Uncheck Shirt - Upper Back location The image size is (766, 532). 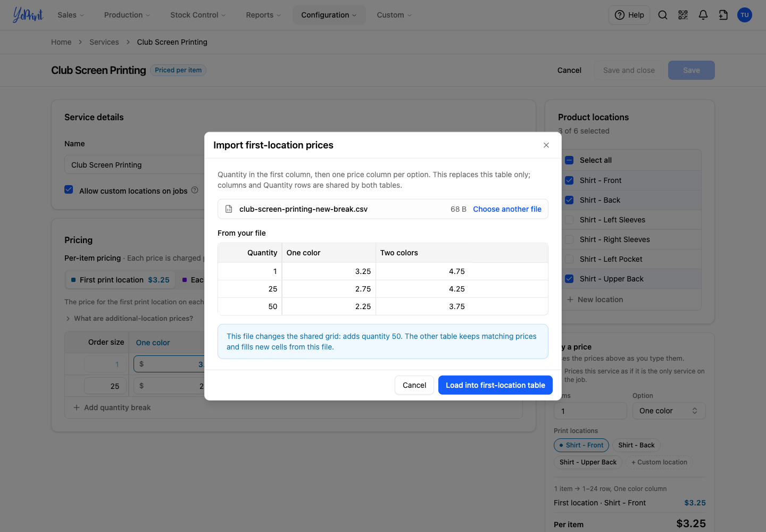pos(569,279)
